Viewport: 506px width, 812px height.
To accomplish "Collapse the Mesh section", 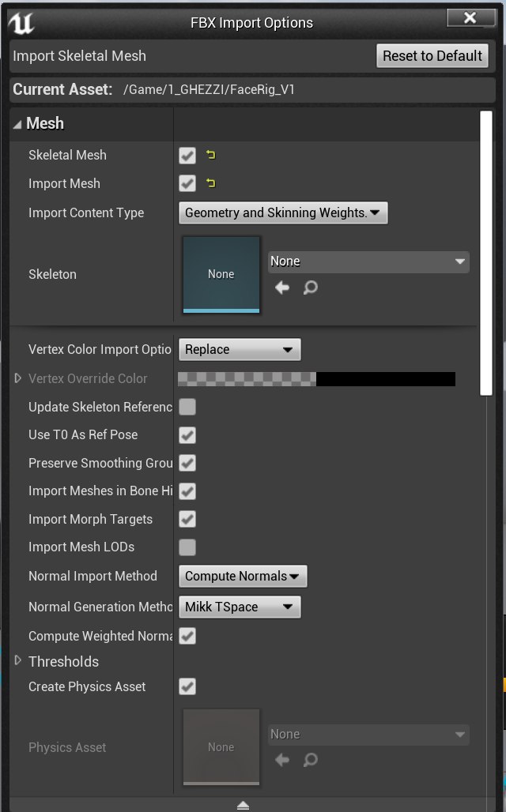I will [17, 124].
